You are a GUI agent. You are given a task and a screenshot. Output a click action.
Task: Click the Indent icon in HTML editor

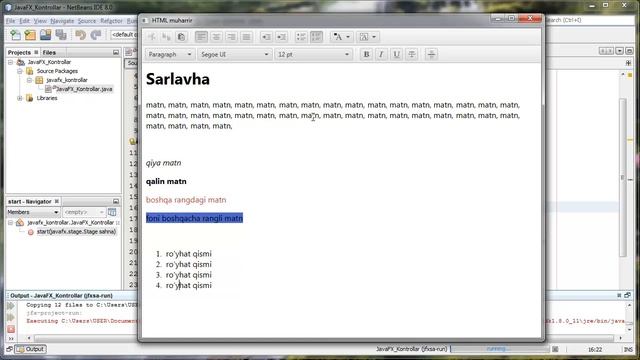[x=282, y=37]
